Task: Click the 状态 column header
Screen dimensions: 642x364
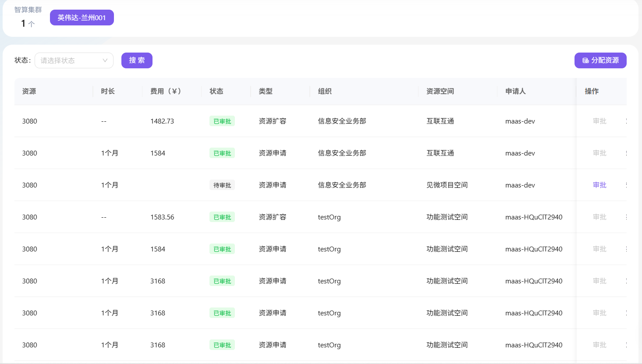Action: click(216, 91)
